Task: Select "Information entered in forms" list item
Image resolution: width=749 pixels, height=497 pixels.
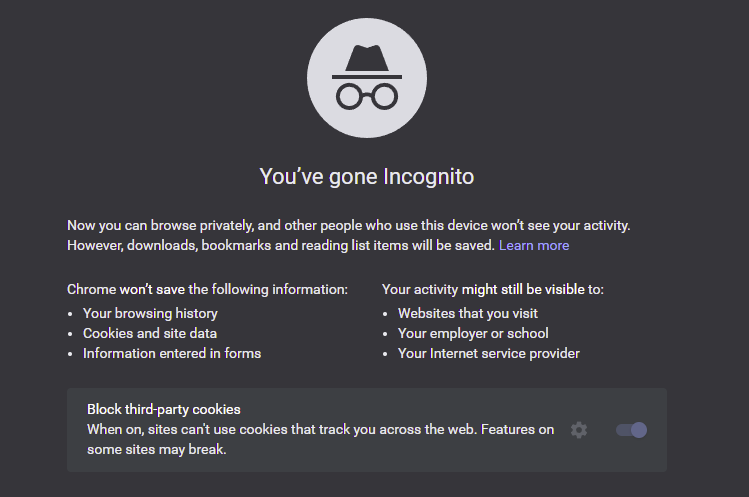Action: tap(172, 354)
